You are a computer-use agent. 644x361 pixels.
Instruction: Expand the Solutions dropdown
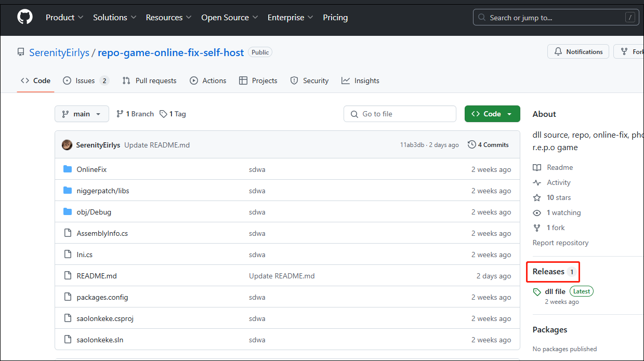click(114, 17)
